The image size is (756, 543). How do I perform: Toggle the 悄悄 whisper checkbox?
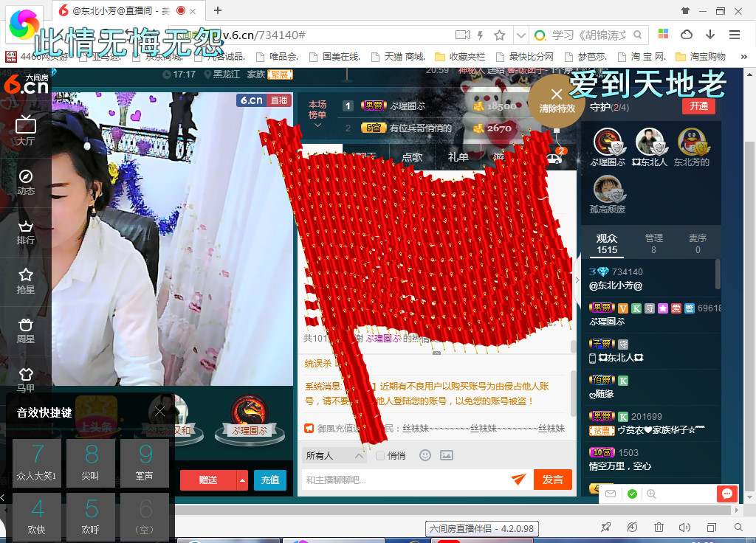tap(380, 456)
